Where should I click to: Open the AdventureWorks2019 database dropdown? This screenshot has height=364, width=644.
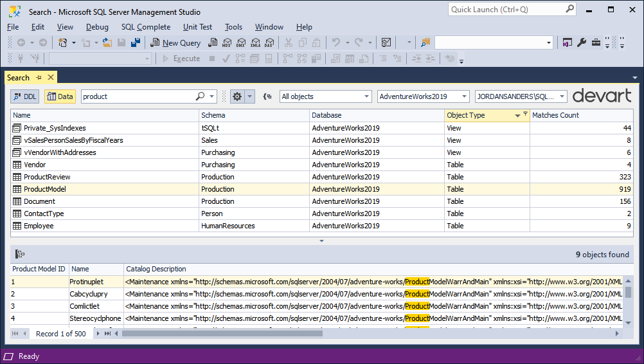[424, 96]
